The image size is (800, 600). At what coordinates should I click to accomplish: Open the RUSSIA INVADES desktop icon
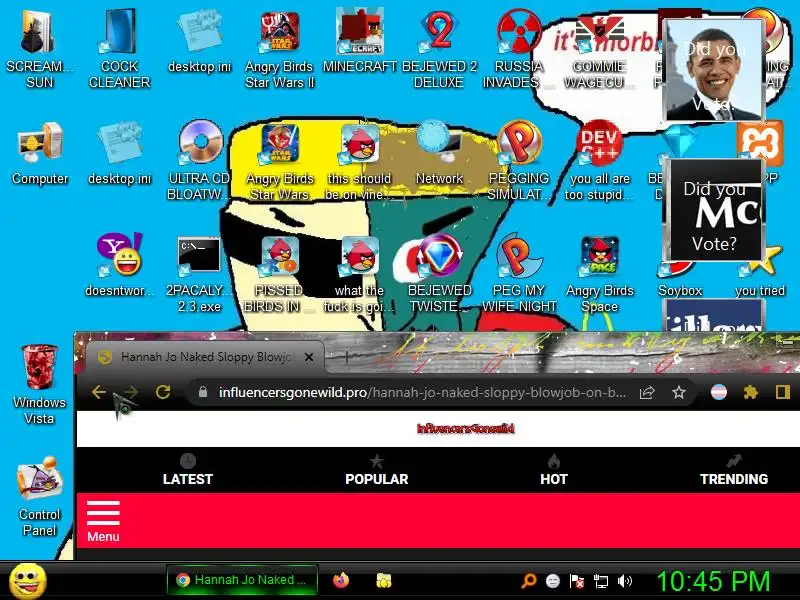click(519, 49)
